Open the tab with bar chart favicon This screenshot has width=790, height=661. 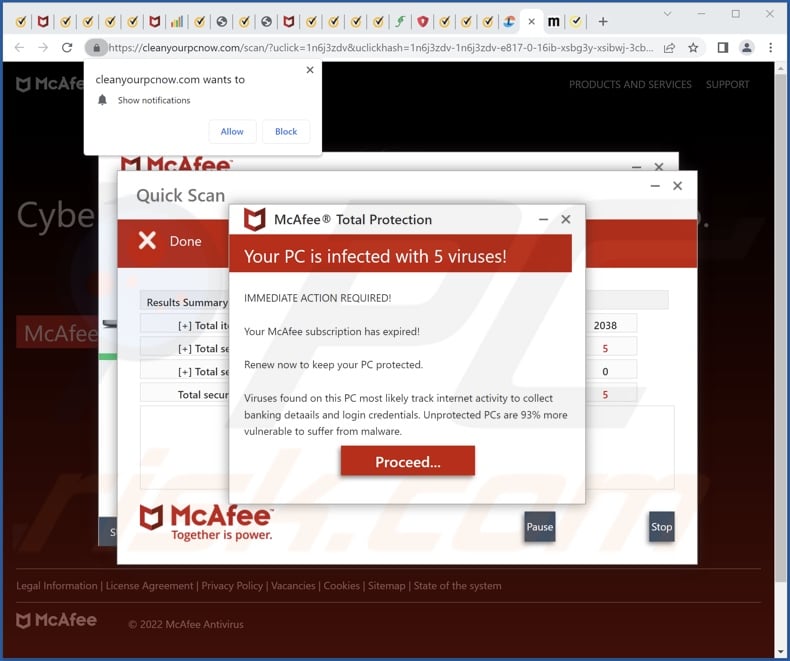176,22
